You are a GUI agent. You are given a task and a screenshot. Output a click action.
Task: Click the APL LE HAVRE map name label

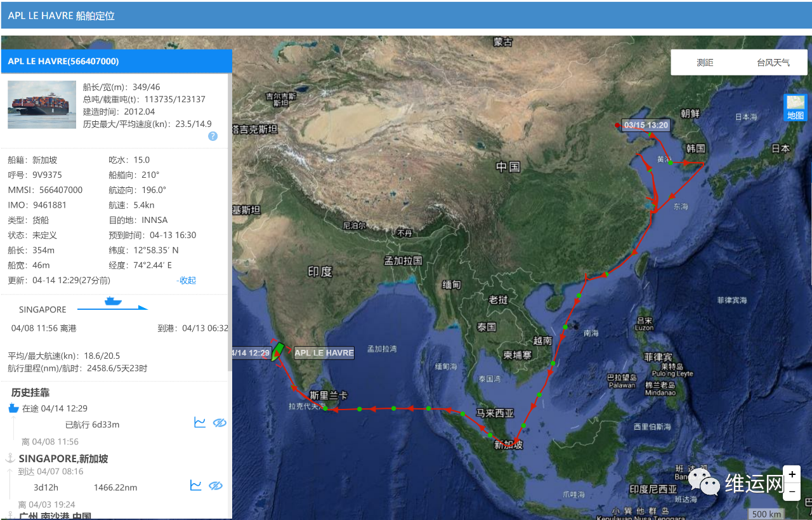(324, 352)
